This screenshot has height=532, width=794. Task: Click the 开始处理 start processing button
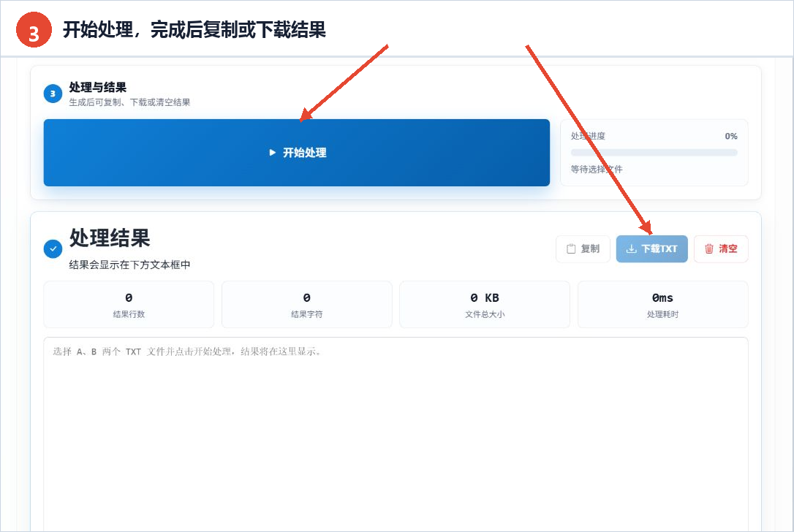click(x=296, y=152)
